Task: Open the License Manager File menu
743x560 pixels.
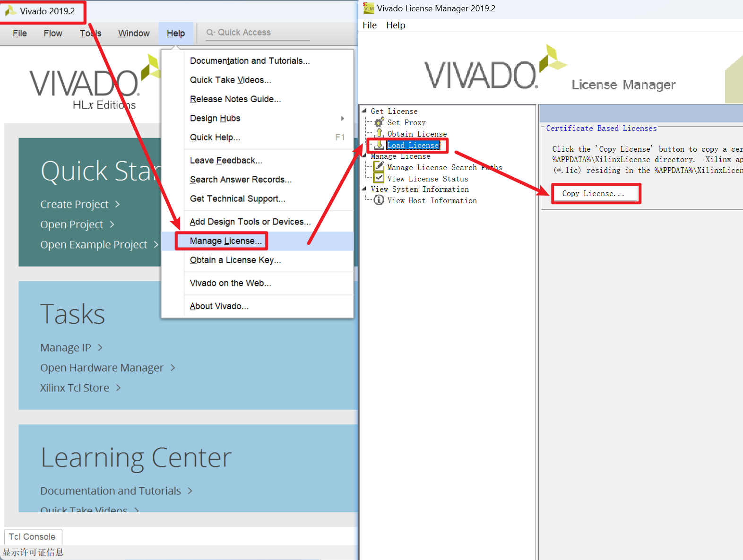Action: click(x=369, y=25)
